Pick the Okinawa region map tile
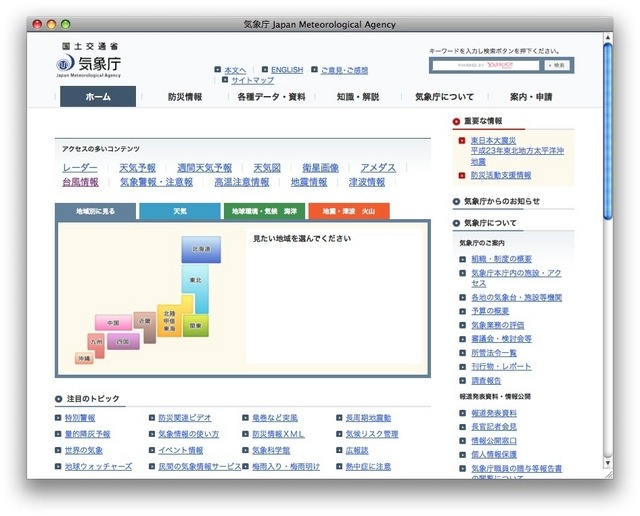Viewport: 640px width, 516px height. tap(83, 357)
